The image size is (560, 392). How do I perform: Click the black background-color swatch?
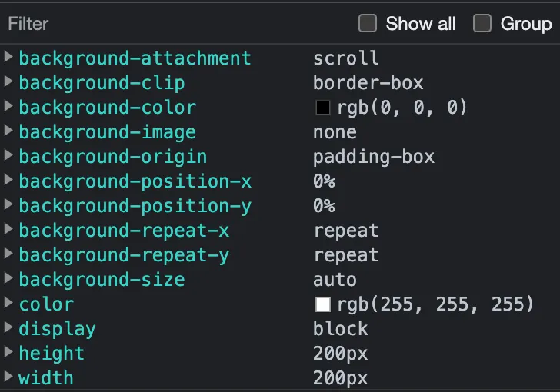click(322, 108)
